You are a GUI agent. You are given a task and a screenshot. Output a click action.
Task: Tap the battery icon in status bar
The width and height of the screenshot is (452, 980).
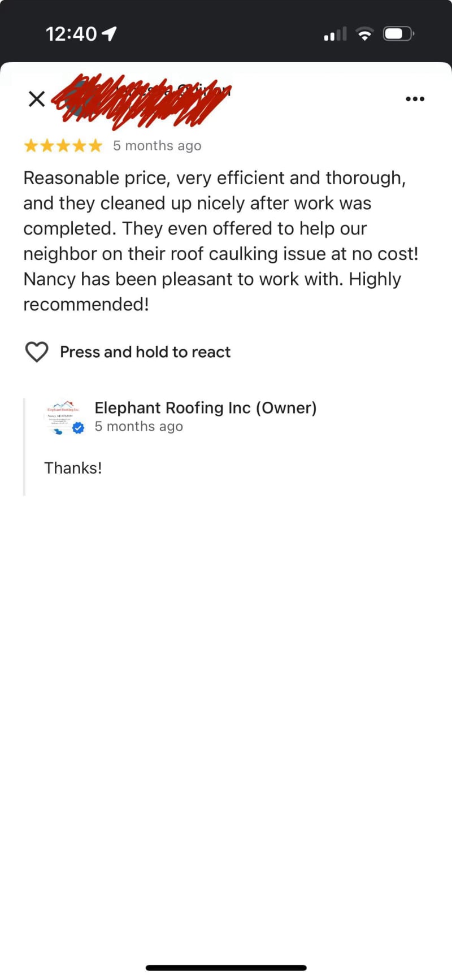[399, 34]
